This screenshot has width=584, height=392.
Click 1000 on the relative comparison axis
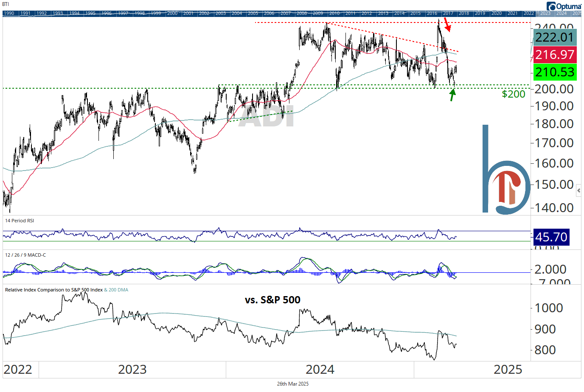point(549,308)
